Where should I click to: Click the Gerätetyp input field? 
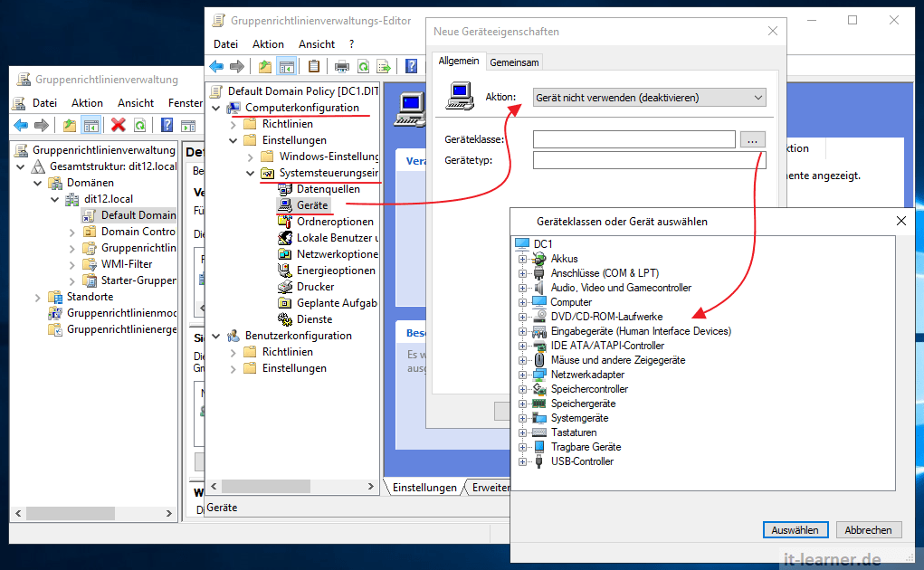pos(650,160)
